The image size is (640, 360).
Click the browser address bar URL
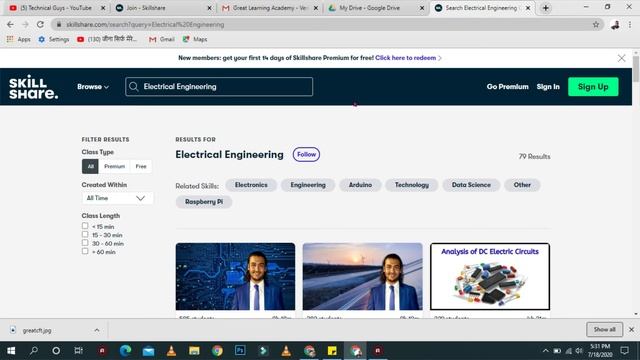point(145,24)
